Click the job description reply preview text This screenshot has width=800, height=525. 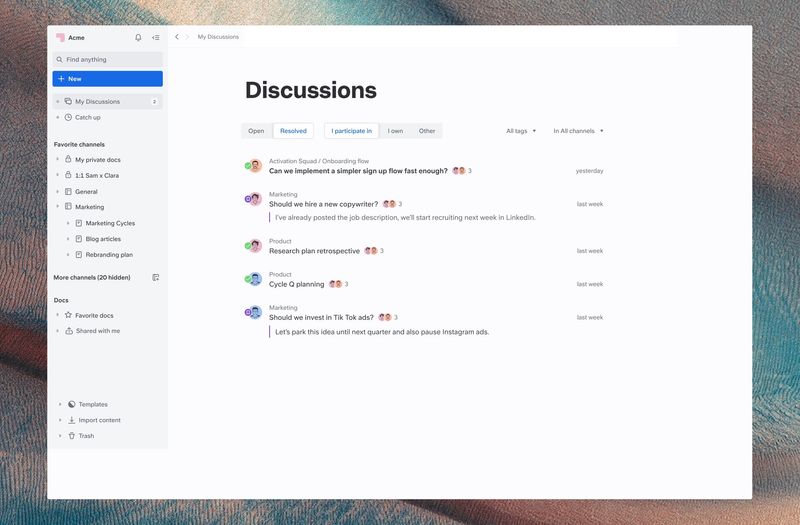pyautogui.click(x=405, y=217)
